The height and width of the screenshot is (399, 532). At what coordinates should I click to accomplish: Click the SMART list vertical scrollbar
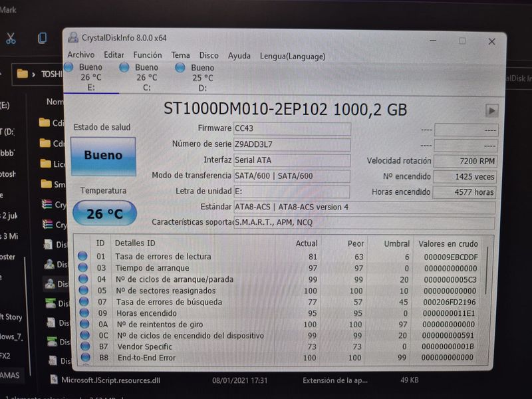(487, 271)
